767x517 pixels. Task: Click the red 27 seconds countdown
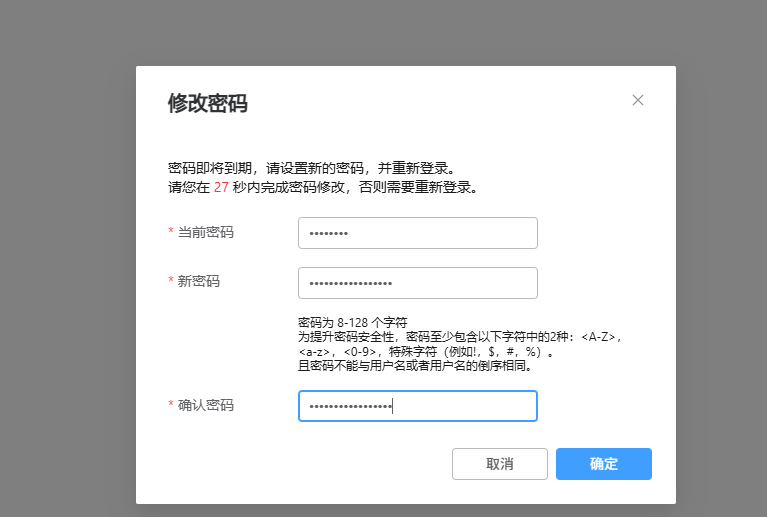[x=221, y=187]
